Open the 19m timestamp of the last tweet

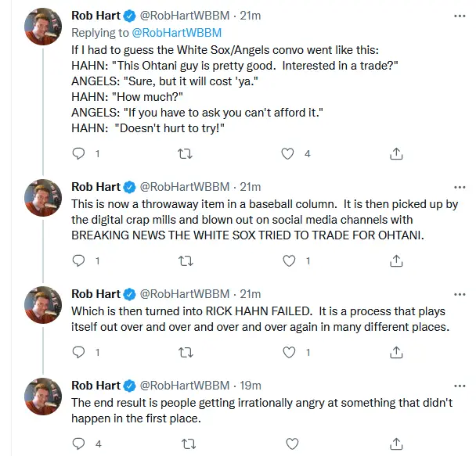tap(251, 386)
